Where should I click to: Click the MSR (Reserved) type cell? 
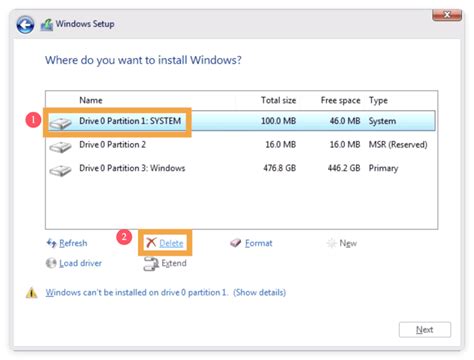[398, 145]
